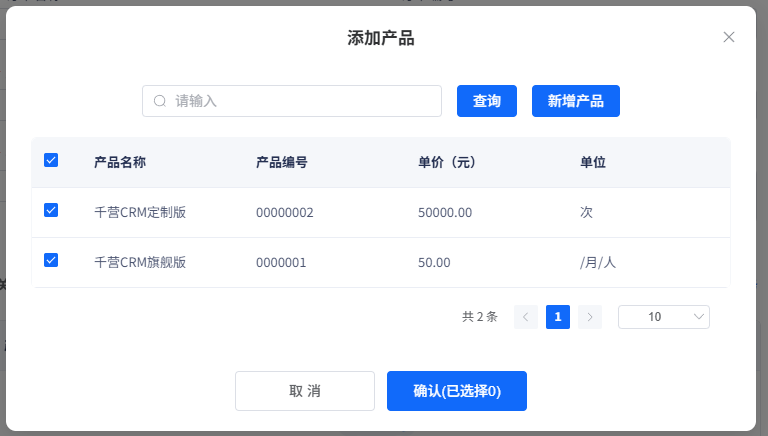Viewport: 768px width, 436px height.
Task: Click the 产品编号 column header
Action: click(281, 162)
